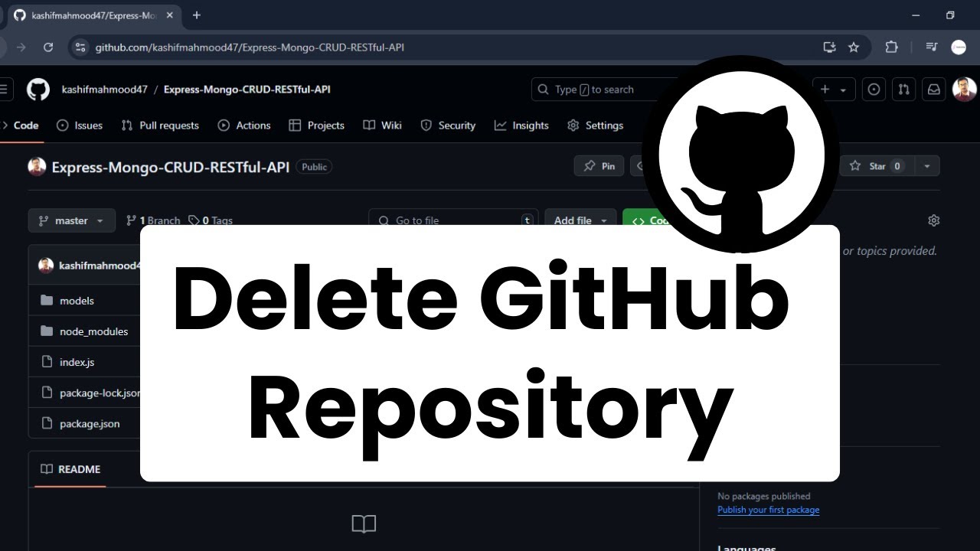Open the index.js file
This screenshot has height=551, width=980.
pyautogui.click(x=77, y=362)
